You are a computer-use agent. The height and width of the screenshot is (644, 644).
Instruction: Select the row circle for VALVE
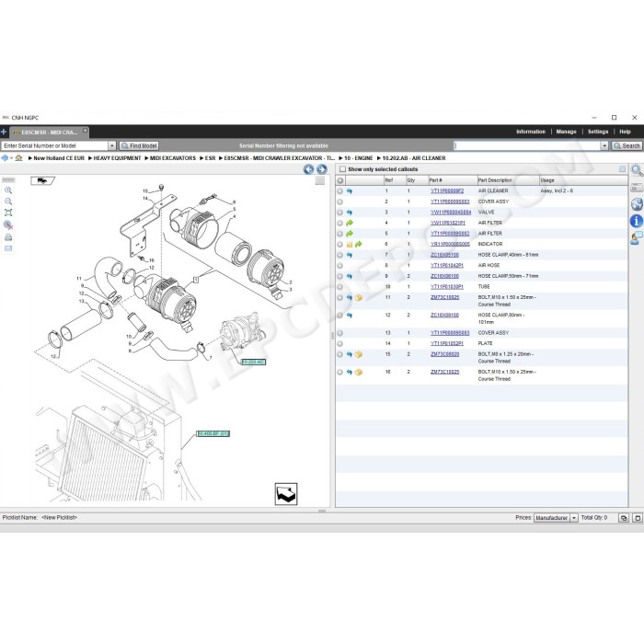(340, 213)
